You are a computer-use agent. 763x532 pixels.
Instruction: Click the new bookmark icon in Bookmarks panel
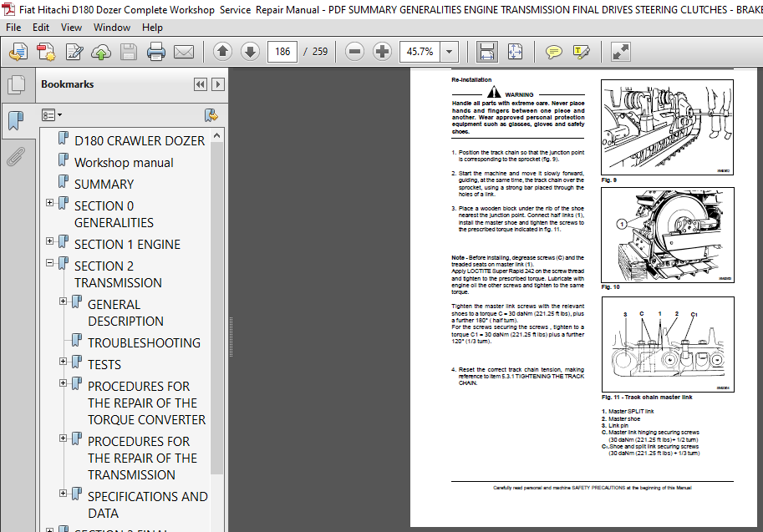coord(211,116)
